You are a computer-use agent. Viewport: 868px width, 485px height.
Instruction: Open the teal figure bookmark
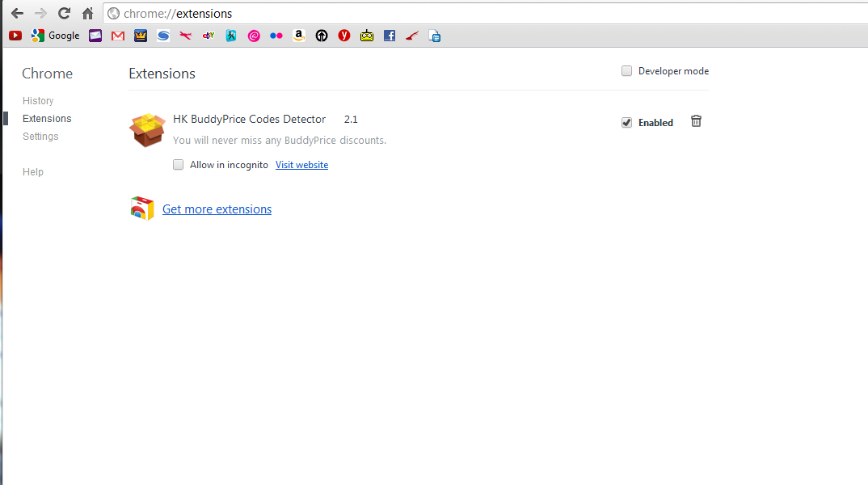pos(231,36)
